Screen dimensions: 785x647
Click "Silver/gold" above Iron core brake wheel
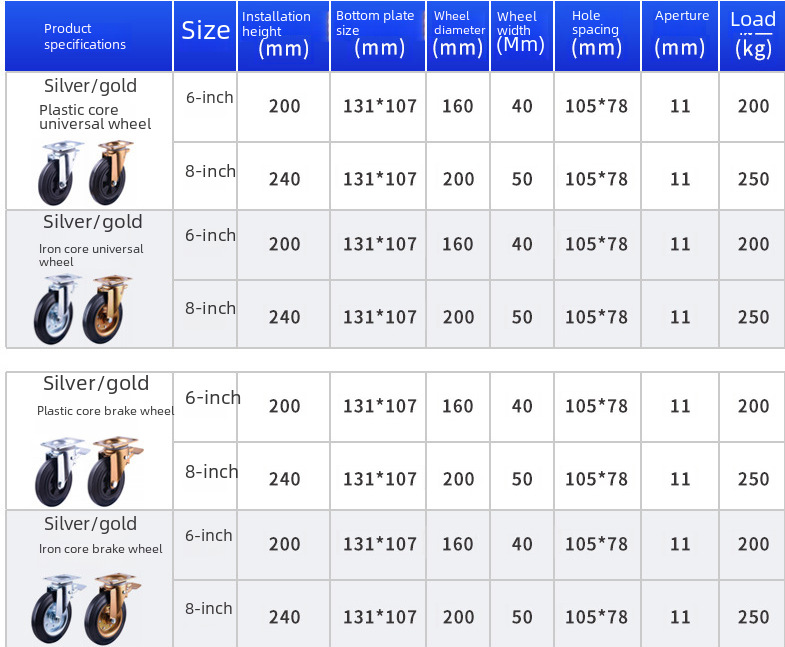pyautogui.click(x=90, y=524)
